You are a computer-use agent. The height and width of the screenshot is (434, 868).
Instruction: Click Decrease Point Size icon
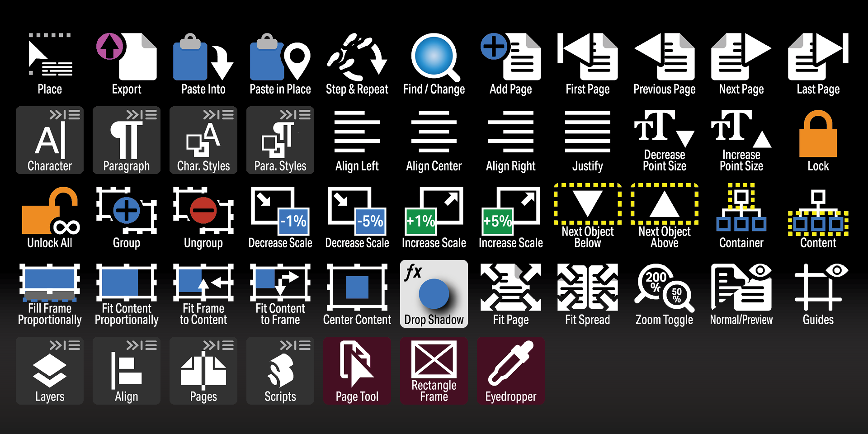[665, 129]
